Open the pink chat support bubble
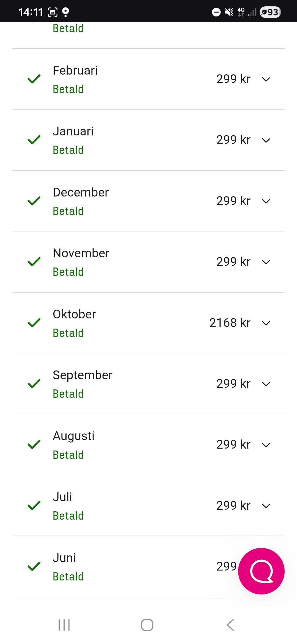 click(261, 571)
